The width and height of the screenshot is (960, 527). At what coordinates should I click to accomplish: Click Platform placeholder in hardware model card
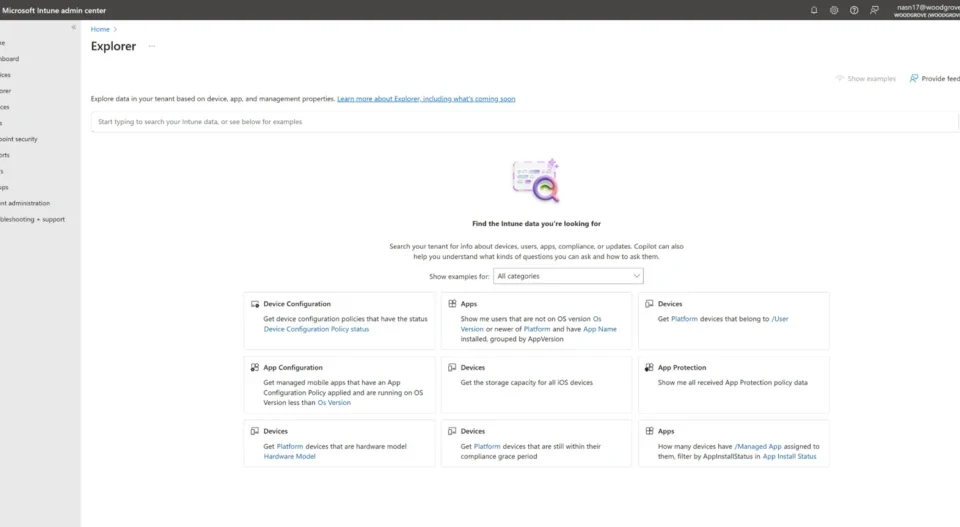point(290,446)
